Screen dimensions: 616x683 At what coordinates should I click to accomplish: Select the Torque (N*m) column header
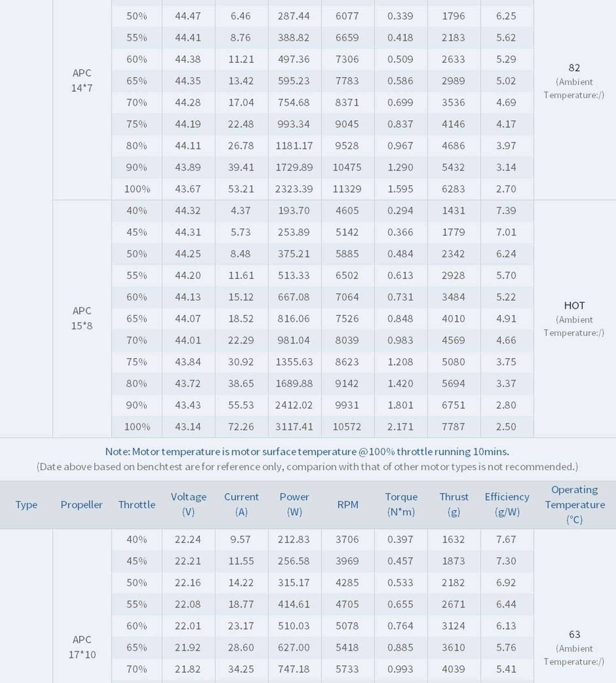pyautogui.click(x=401, y=504)
